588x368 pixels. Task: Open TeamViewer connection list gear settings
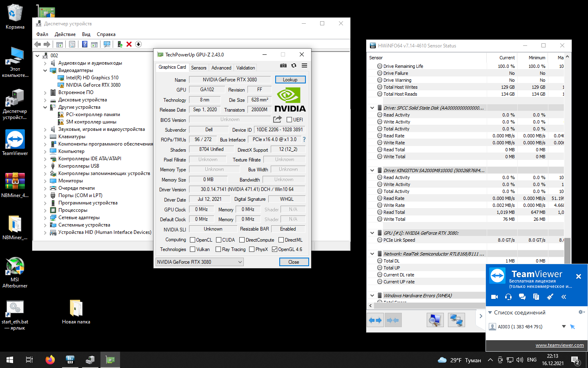point(581,312)
